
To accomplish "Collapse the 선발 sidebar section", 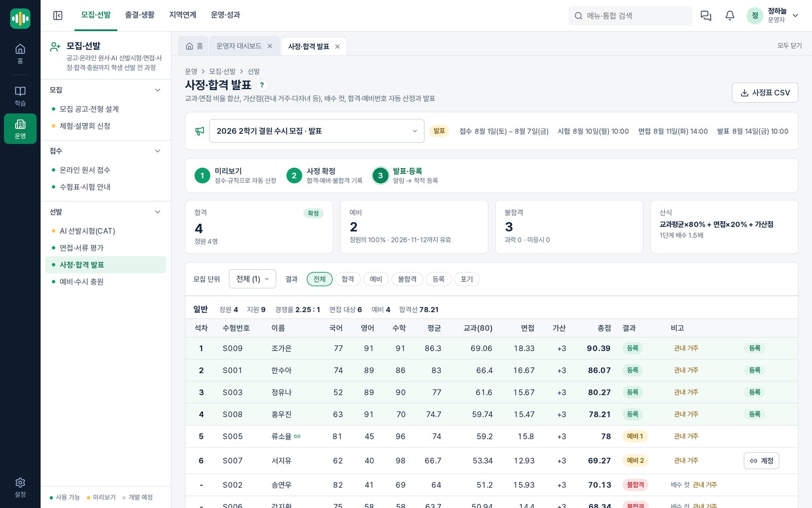I will click(x=157, y=212).
